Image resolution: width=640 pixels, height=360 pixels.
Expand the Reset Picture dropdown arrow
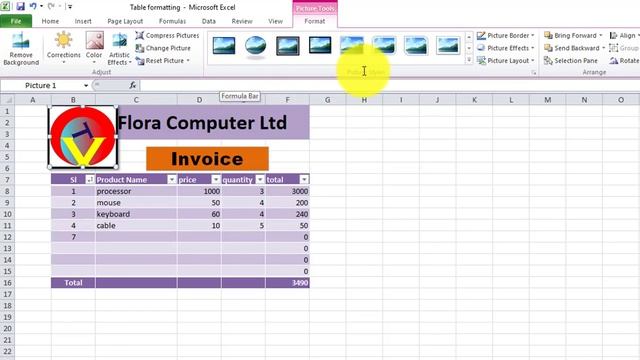[x=188, y=60]
